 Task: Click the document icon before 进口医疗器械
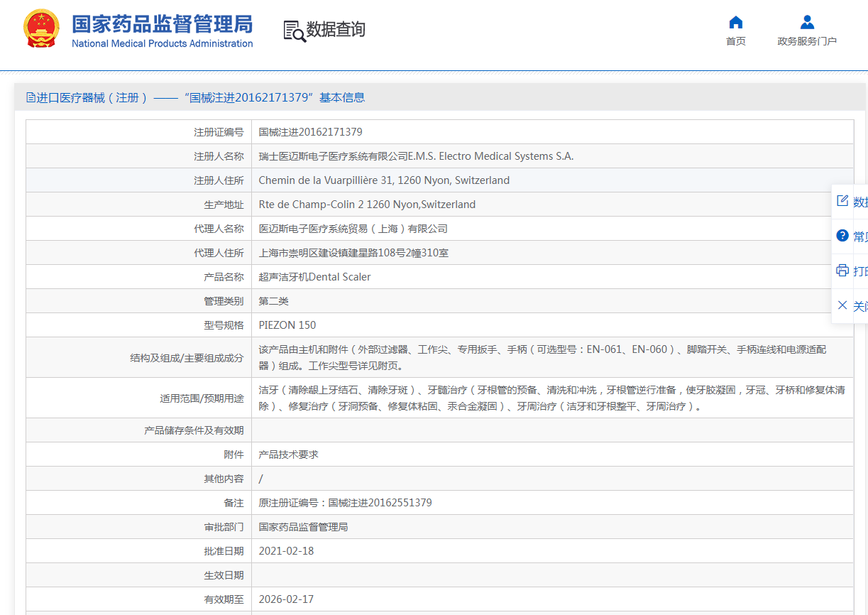pyautogui.click(x=31, y=97)
